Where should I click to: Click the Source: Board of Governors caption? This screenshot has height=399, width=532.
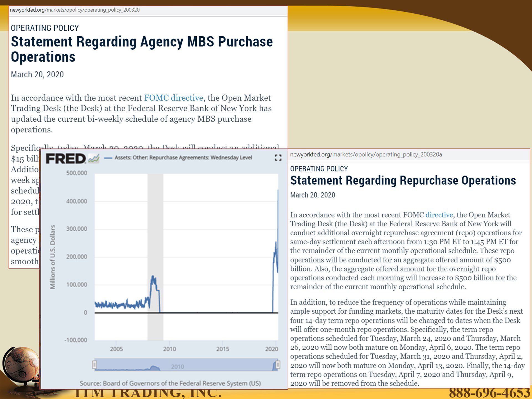[x=170, y=383]
